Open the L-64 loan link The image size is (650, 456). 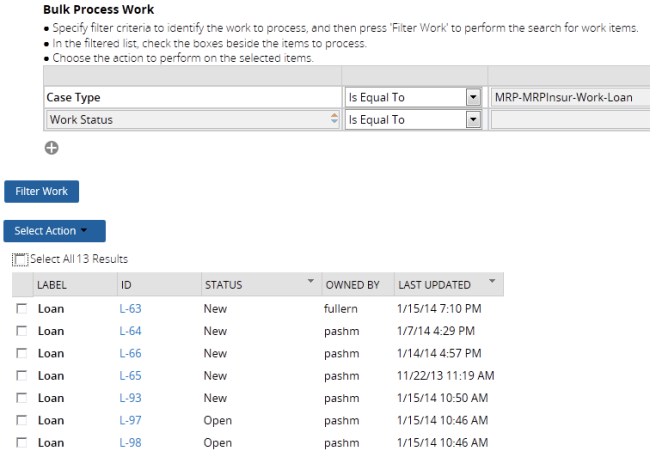(x=130, y=331)
